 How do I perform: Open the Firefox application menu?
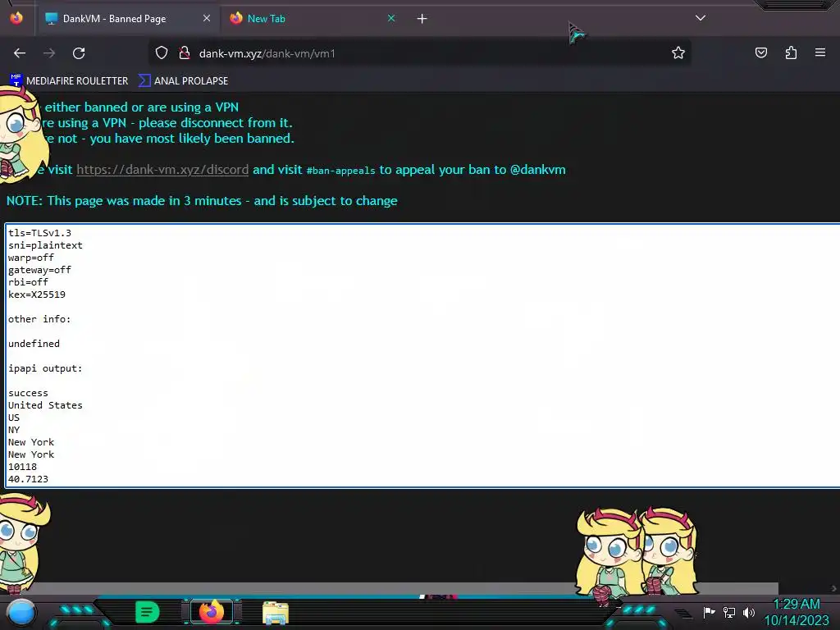(x=820, y=52)
